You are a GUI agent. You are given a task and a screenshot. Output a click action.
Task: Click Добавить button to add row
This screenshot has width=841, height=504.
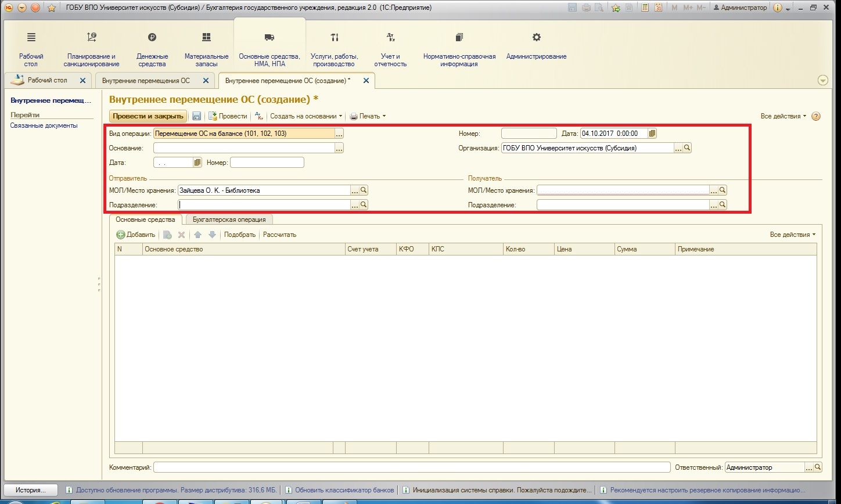pos(136,235)
